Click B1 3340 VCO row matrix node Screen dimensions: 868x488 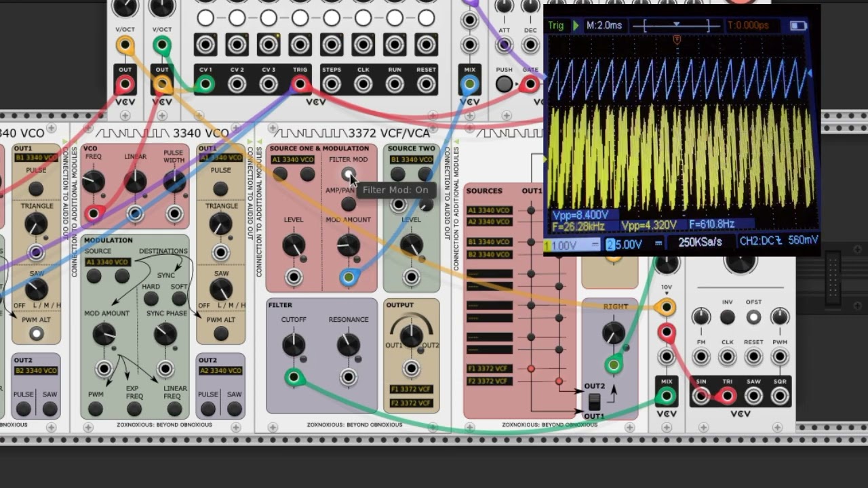pos(531,242)
